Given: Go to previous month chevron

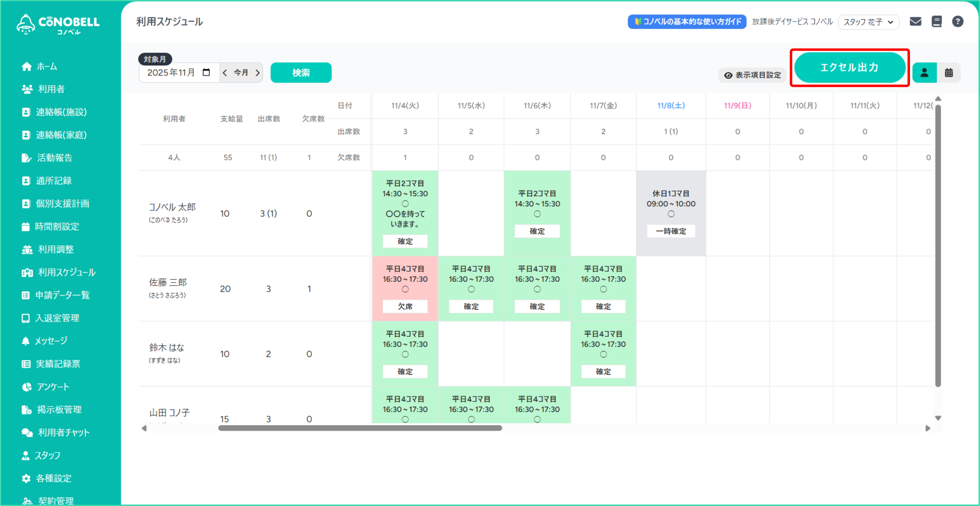Looking at the screenshot, I should click(x=225, y=73).
